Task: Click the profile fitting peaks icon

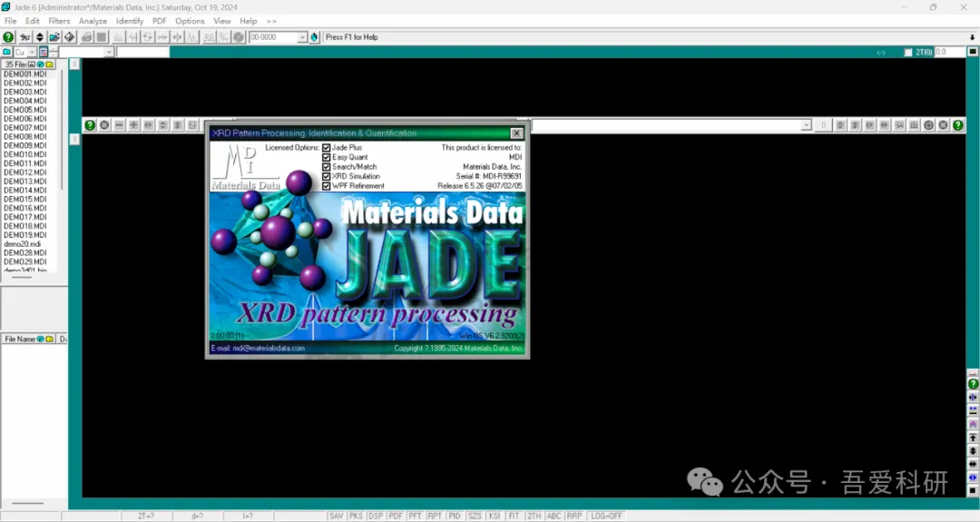Action: [191, 37]
